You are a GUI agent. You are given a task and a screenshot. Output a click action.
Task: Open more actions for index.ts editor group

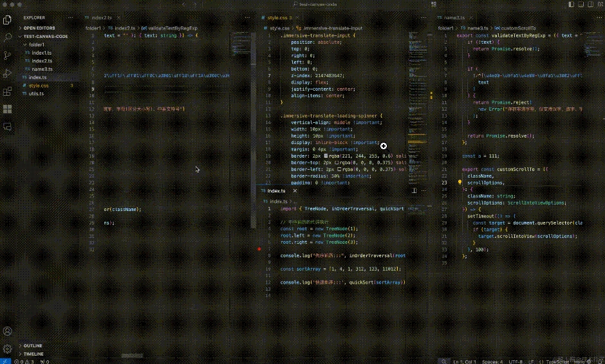(423, 191)
